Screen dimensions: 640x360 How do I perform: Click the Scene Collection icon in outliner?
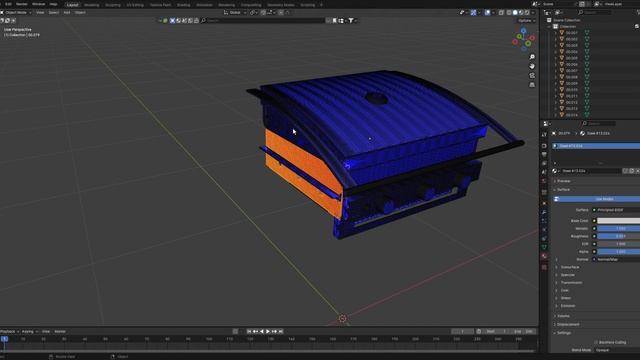point(549,20)
